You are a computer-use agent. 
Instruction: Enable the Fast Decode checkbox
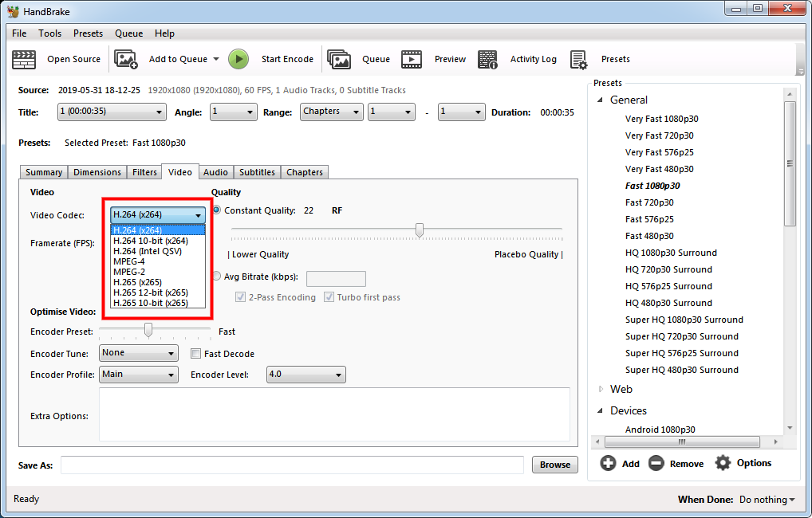point(195,354)
